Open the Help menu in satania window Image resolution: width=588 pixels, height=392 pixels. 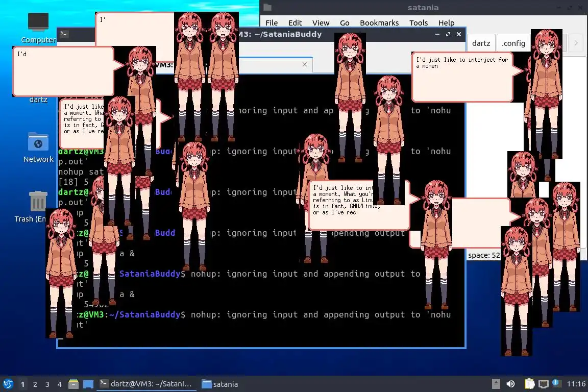point(446,23)
